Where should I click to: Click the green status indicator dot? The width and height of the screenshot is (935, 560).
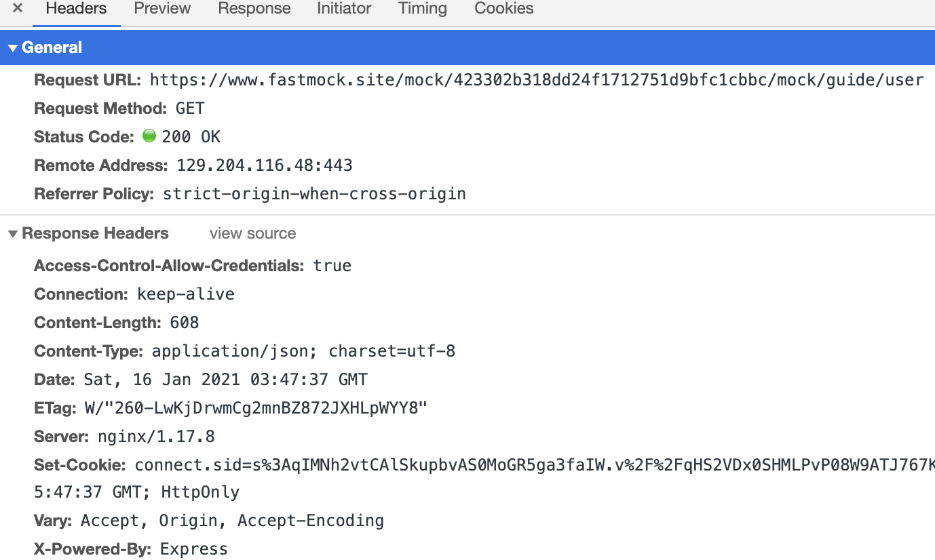tap(149, 136)
